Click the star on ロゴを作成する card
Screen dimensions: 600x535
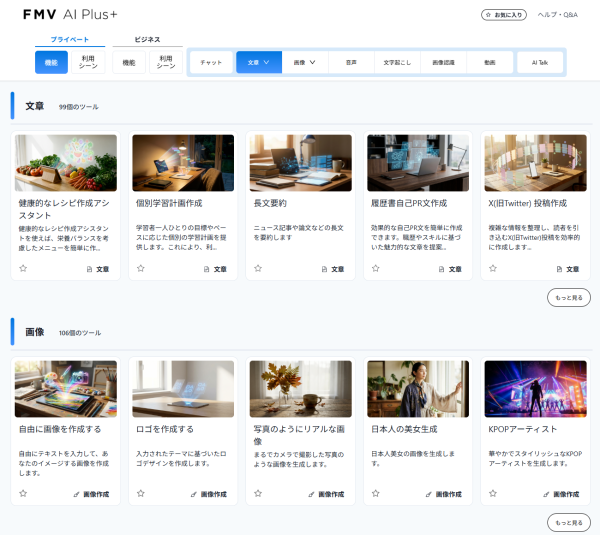tap(140, 494)
